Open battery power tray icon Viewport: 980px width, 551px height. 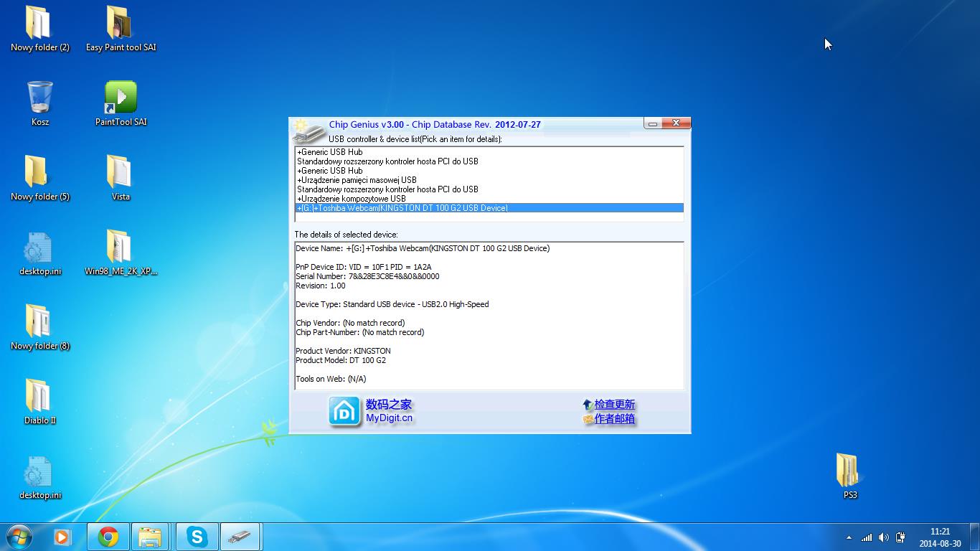point(900,537)
